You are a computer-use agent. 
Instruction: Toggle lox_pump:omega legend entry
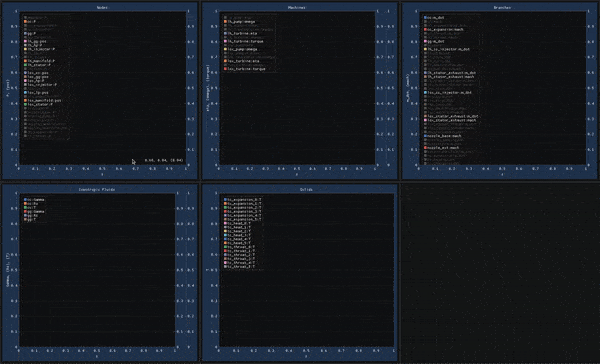coord(242,49)
